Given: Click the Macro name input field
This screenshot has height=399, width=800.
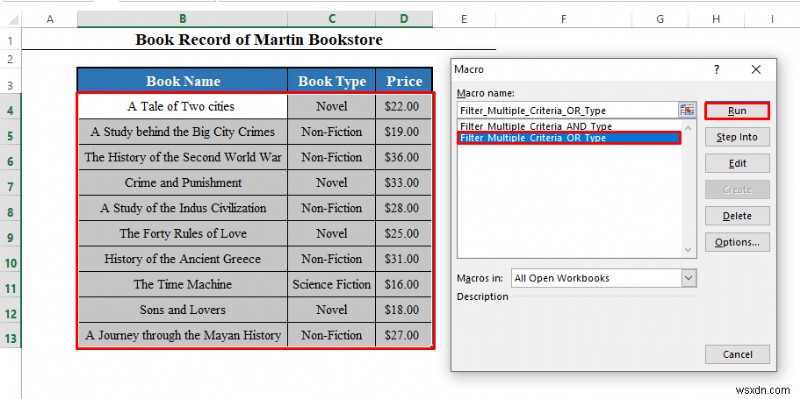Looking at the screenshot, I should [568, 110].
